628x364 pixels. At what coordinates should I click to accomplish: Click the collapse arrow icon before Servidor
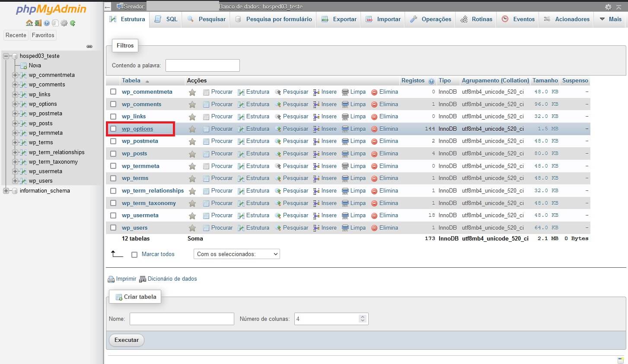pos(108,6)
